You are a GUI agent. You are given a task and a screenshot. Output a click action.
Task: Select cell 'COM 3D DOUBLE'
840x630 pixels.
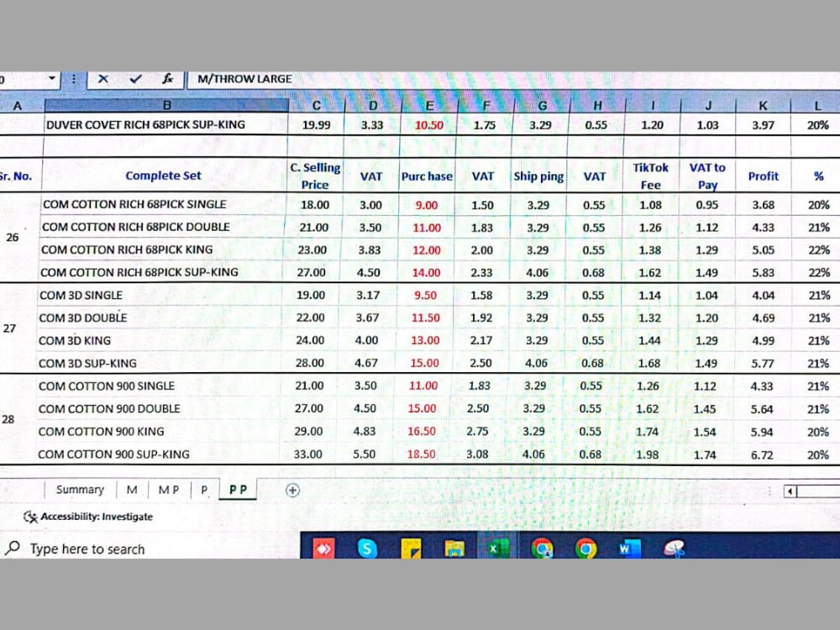point(160,318)
